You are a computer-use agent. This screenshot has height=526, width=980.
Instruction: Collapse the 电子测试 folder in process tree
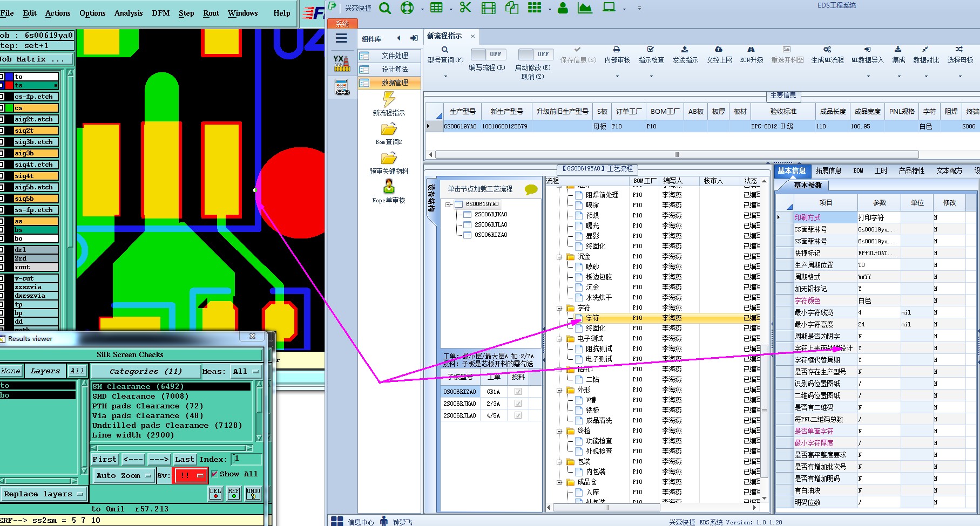click(560, 339)
